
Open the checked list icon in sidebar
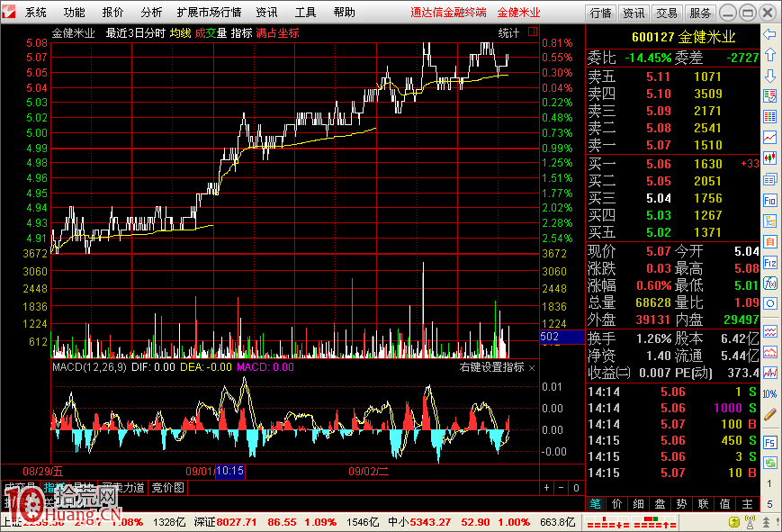(769, 96)
